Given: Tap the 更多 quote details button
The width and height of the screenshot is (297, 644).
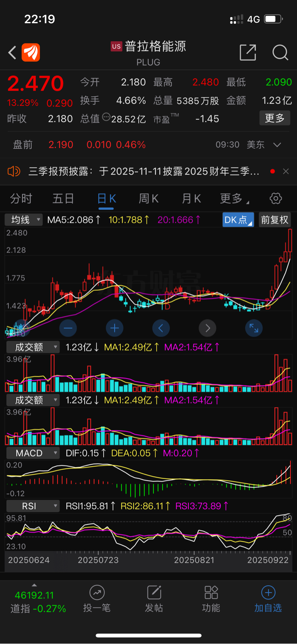Looking at the screenshot, I should pyautogui.click(x=275, y=118).
